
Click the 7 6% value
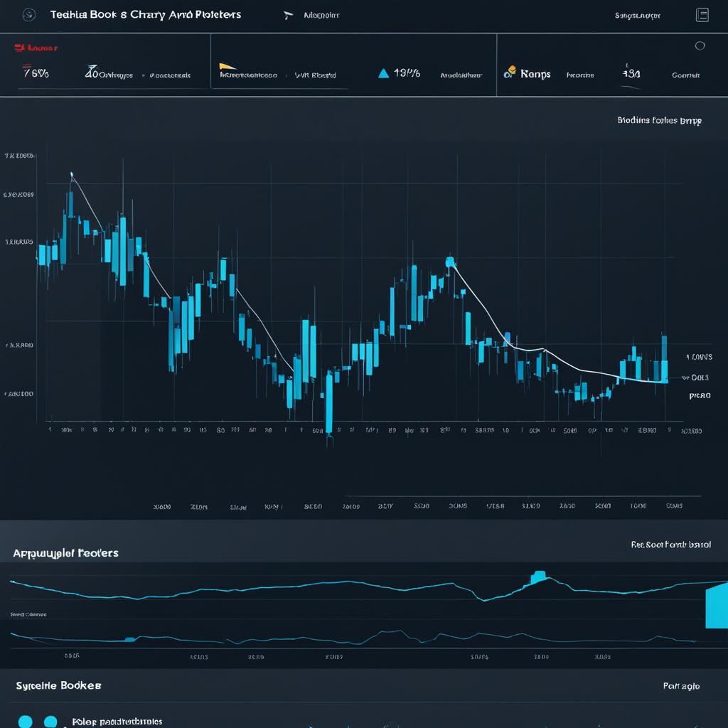click(x=36, y=73)
